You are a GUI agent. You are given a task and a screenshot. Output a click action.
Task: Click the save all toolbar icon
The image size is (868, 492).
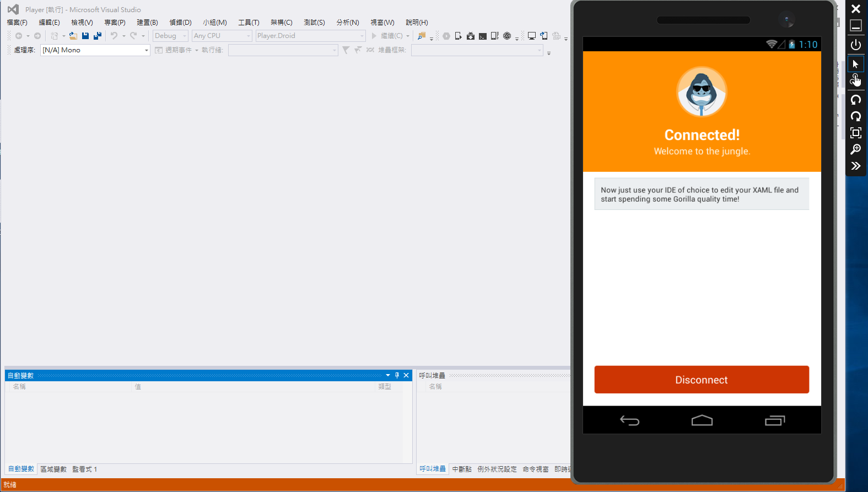(x=98, y=36)
